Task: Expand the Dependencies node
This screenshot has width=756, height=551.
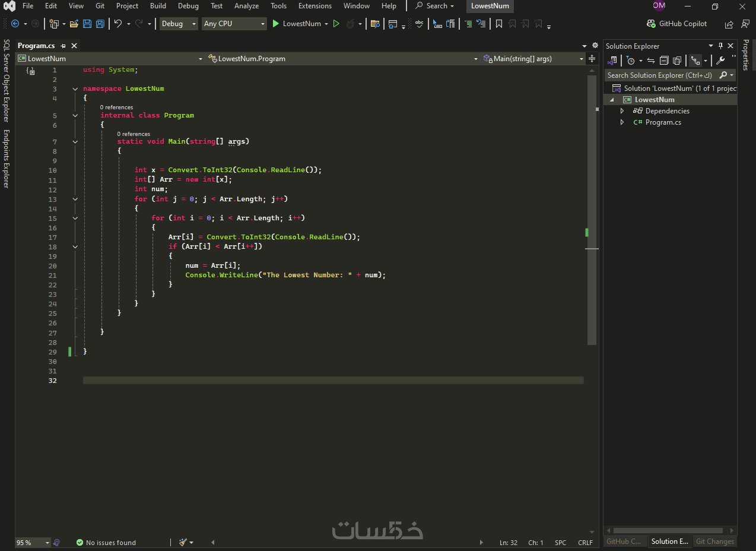Action: (x=622, y=111)
